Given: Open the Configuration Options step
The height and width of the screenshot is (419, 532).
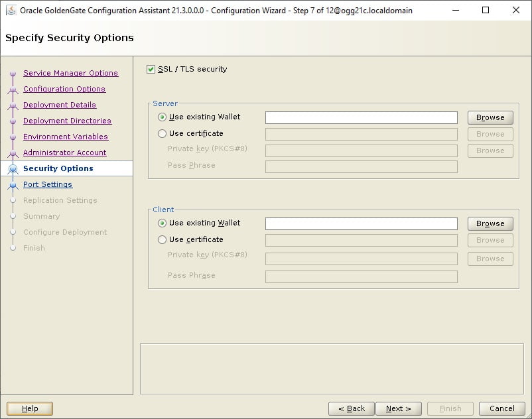Looking at the screenshot, I should [64, 89].
